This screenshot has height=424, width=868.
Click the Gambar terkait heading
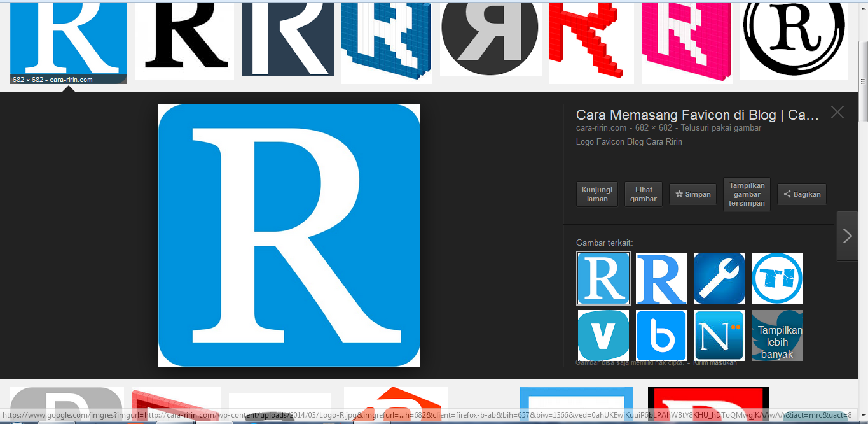point(605,243)
